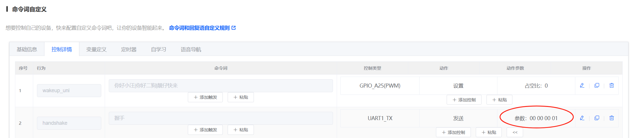
Task: Click 粘贴 under wakeup command words
Action: click(x=241, y=97)
